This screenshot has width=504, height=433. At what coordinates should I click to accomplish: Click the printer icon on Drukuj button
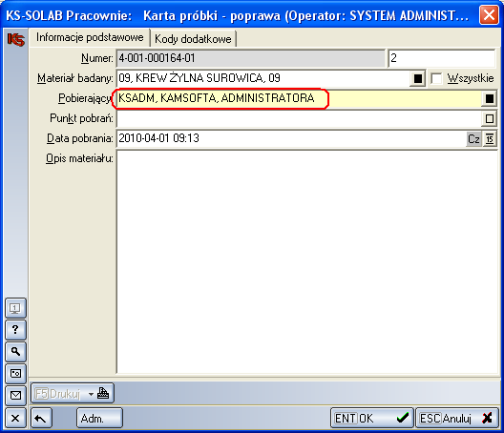point(103,393)
